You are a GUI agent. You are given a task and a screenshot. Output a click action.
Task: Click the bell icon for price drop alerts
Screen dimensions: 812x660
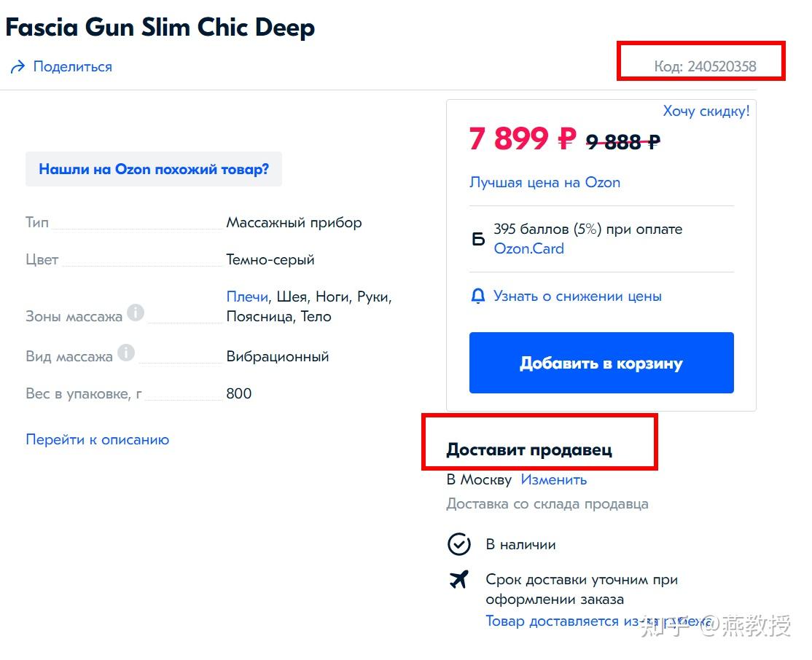pos(477,296)
